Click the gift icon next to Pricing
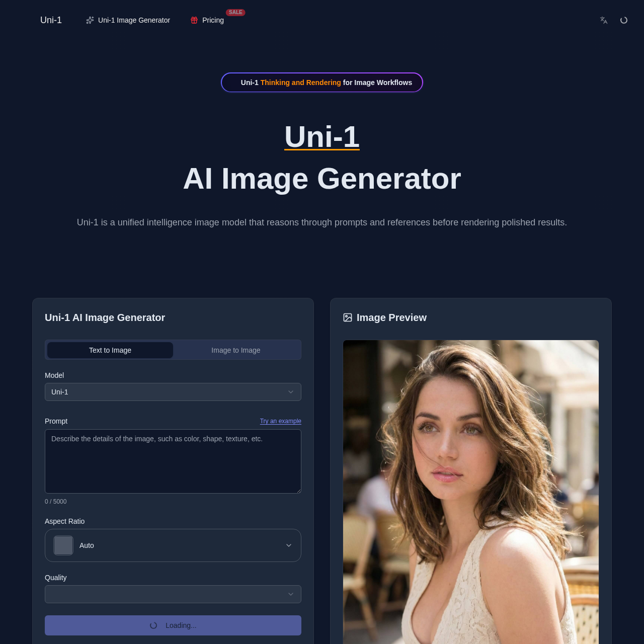This screenshot has height=644, width=644. (193, 20)
